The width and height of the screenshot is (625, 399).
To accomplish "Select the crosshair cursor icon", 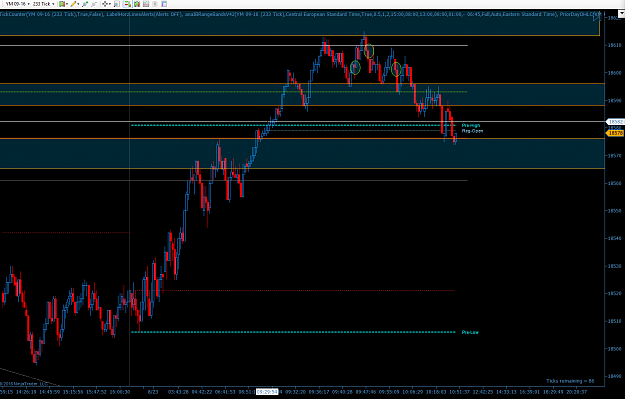I will [105, 4].
